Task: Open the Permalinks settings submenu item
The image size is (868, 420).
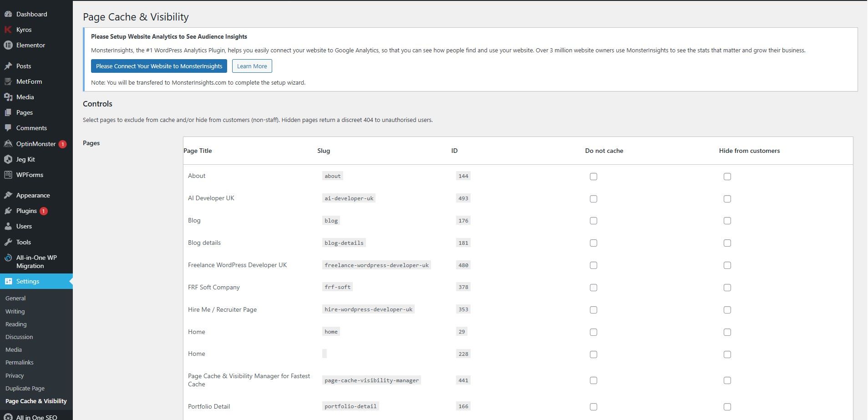Action: [20, 363]
